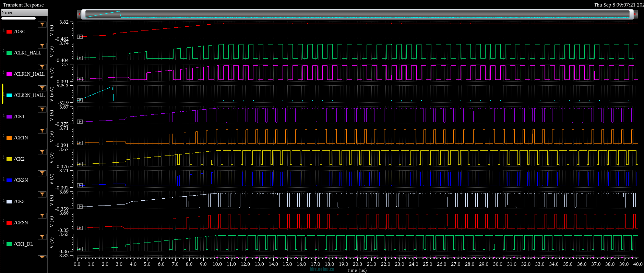This screenshot has width=644, height=273.
Task: Click the Transient Response title
Action: point(23,5)
